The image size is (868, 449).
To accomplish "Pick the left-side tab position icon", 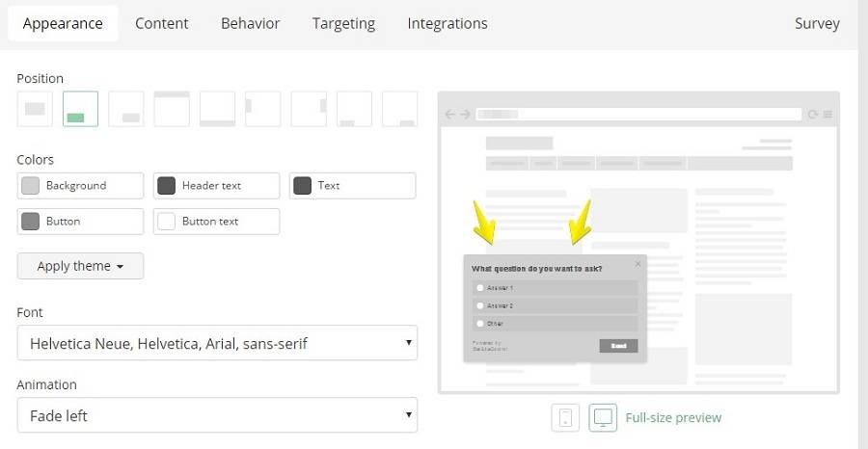I will (x=263, y=109).
